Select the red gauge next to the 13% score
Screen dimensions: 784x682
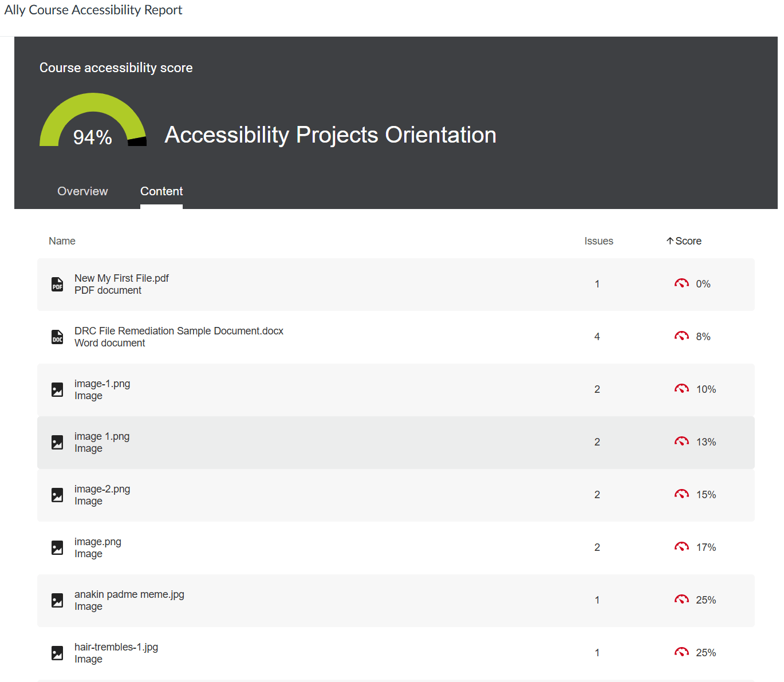[681, 441]
